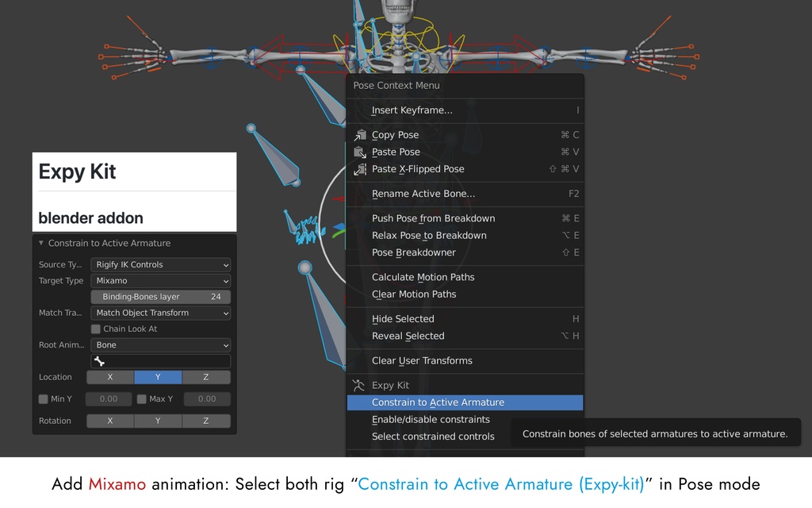This screenshot has width=812, height=508.
Task: Click the empty root bone name field
Action: 160,361
